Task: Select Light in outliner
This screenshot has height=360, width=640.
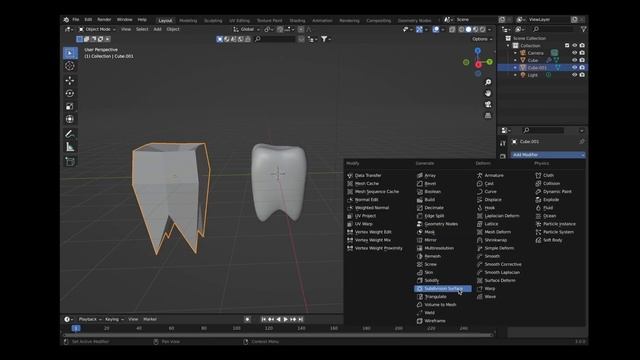Action: (x=532, y=75)
